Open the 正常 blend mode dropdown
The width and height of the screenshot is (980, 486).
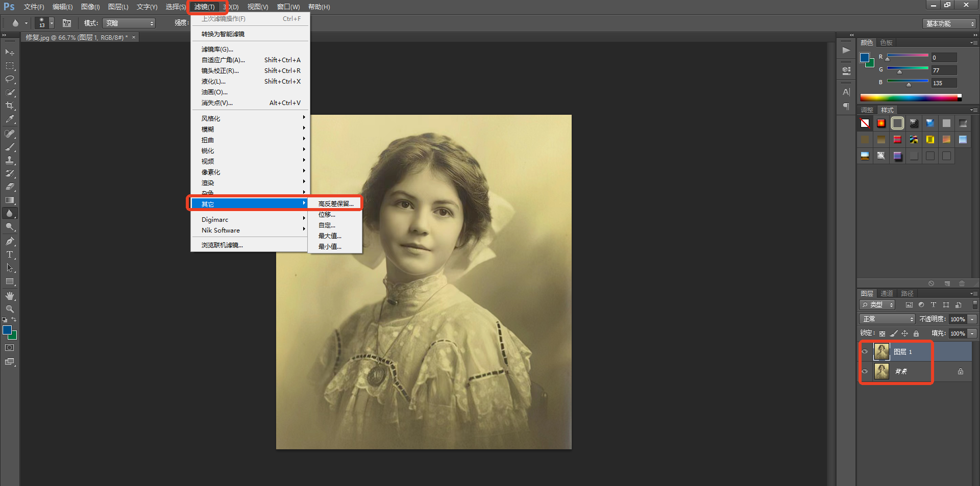coord(888,319)
